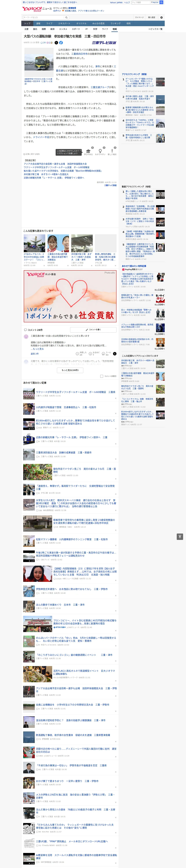Screen dimensions: 186x868
Task: Click the first commenter's avatar
Action: 26,336
